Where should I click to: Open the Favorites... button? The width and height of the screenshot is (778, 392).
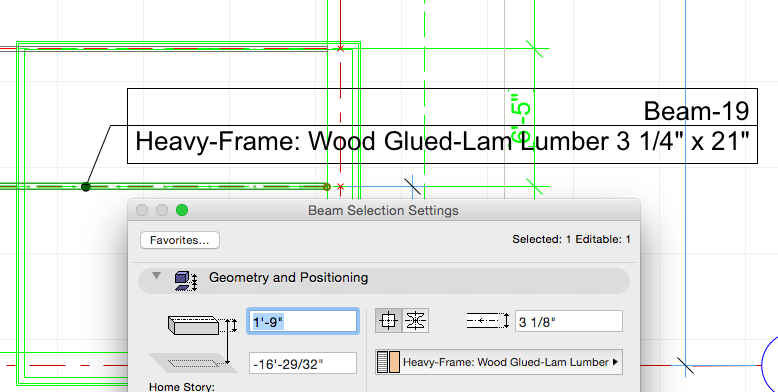click(x=180, y=240)
